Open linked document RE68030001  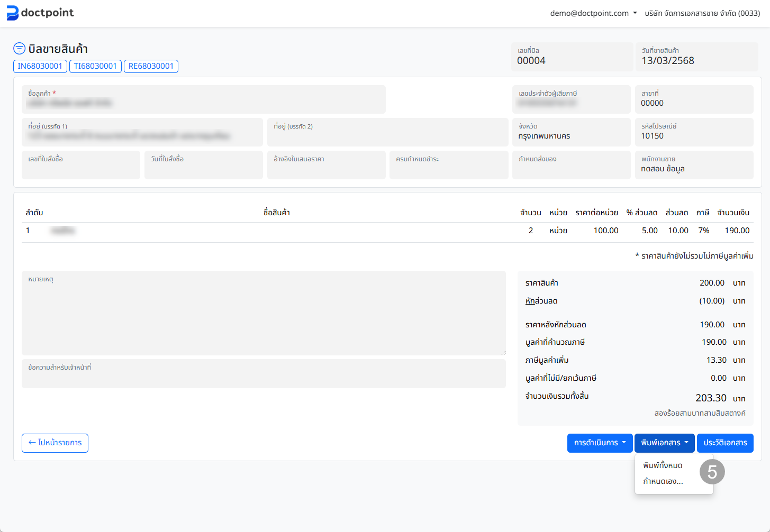(151, 66)
